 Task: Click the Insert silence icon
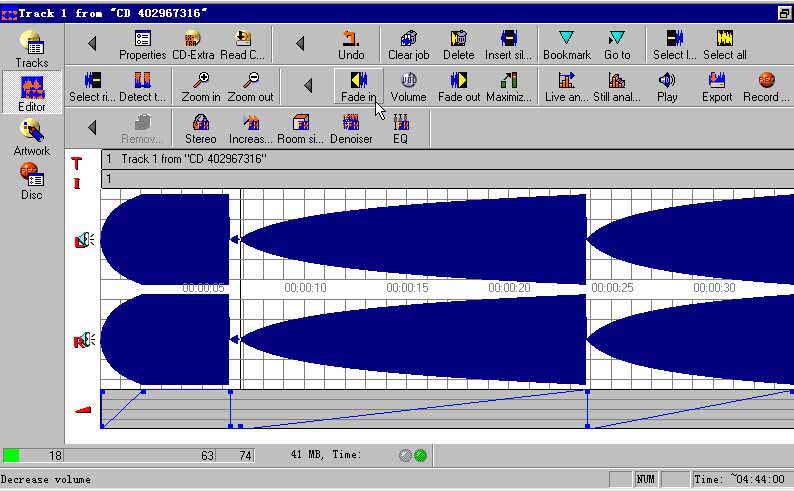[x=509, y=38]
